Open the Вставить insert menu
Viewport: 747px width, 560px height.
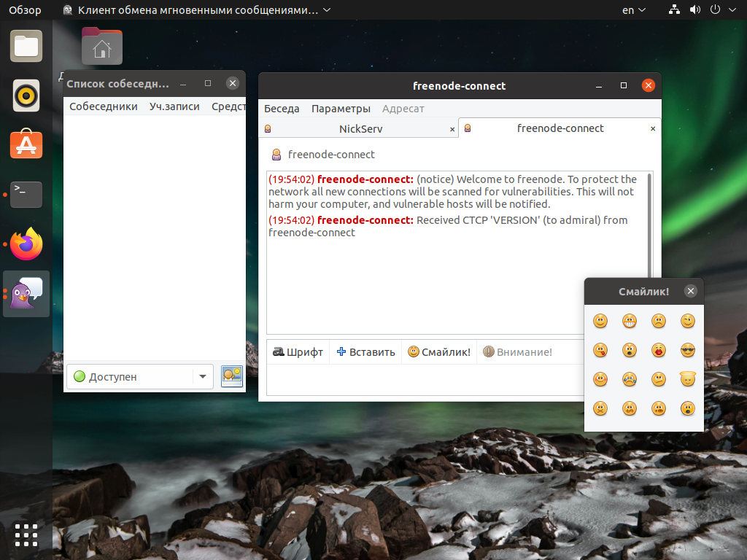click(x=366, y=352)
